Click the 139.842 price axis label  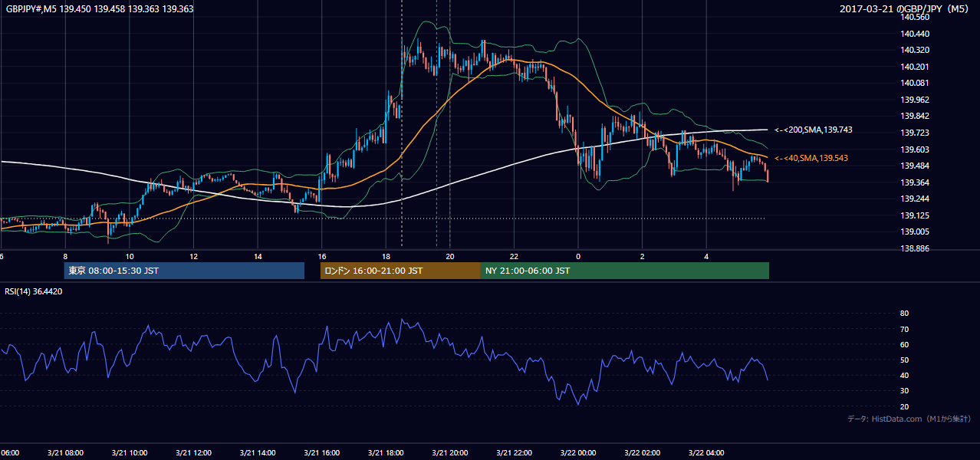[x=916, y=117]
